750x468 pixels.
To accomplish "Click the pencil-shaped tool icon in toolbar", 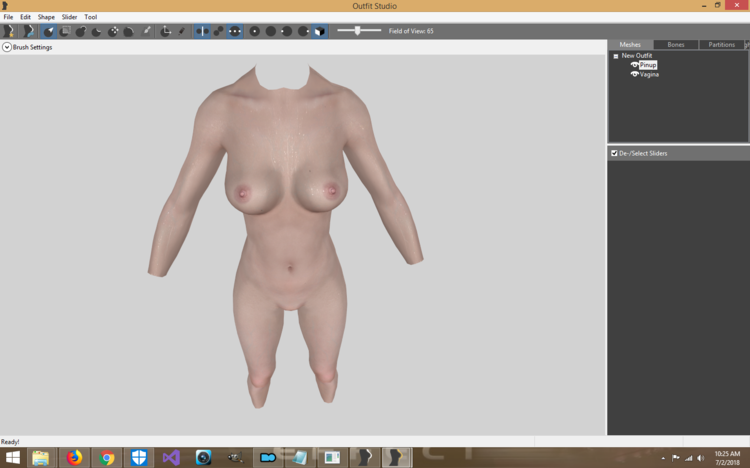I will (x=181, y=31).
